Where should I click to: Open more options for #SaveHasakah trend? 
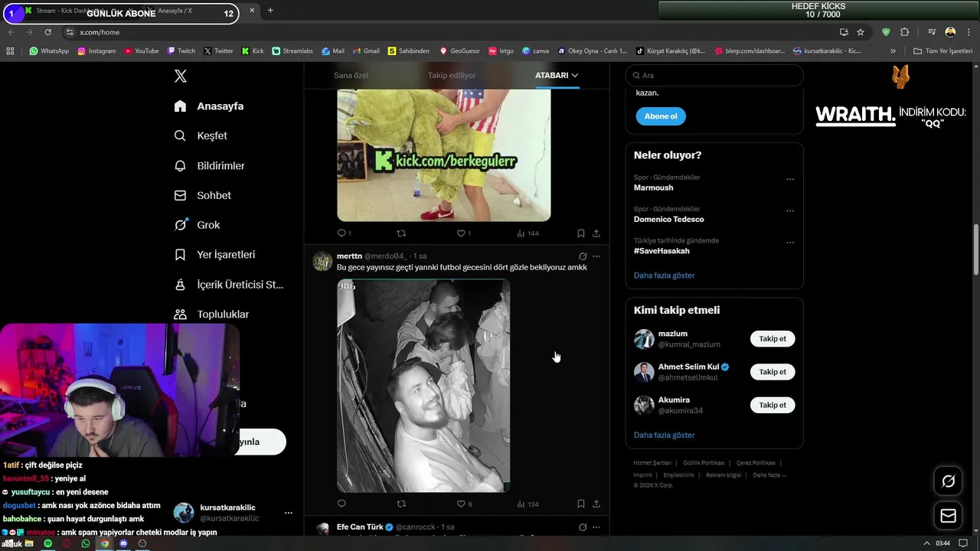pos(790,242)
